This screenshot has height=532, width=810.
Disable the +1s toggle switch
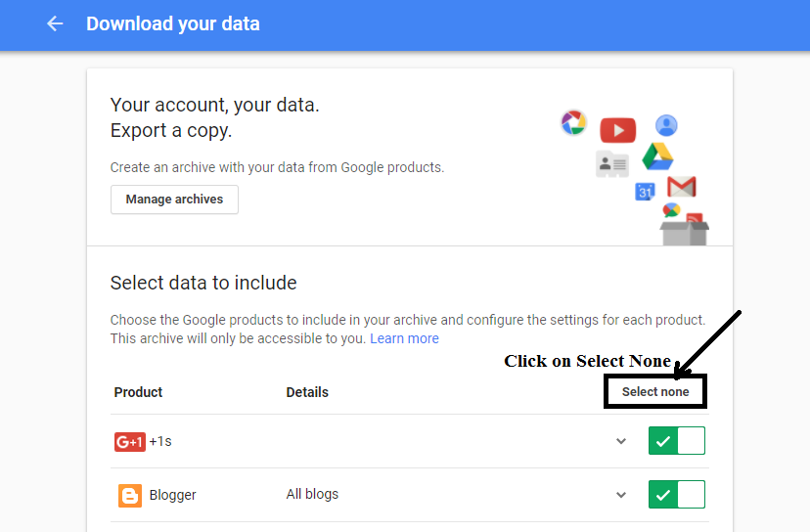tap(676, 441)
